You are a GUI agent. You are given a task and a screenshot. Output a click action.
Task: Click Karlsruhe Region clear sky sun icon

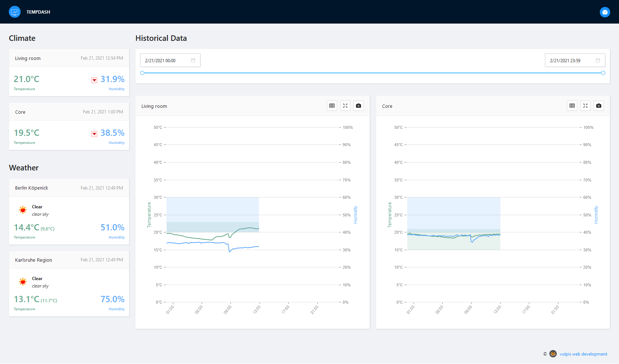coord(23,282)
